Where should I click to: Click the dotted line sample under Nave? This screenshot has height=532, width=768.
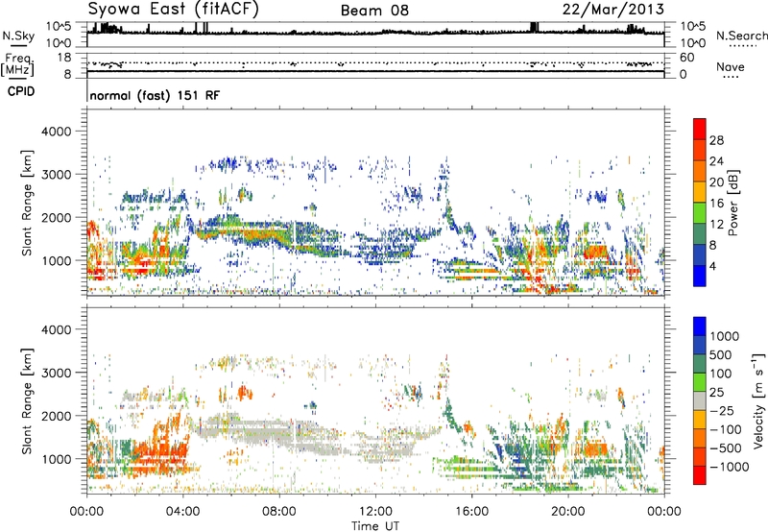(731, 78)
